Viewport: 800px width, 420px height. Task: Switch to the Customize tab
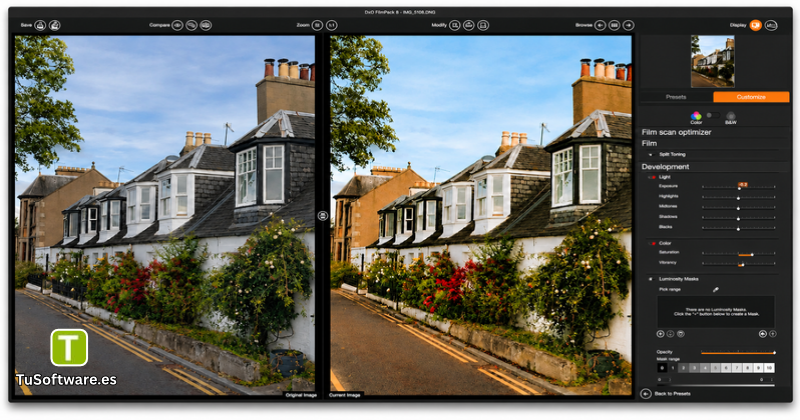click(751, 97)
